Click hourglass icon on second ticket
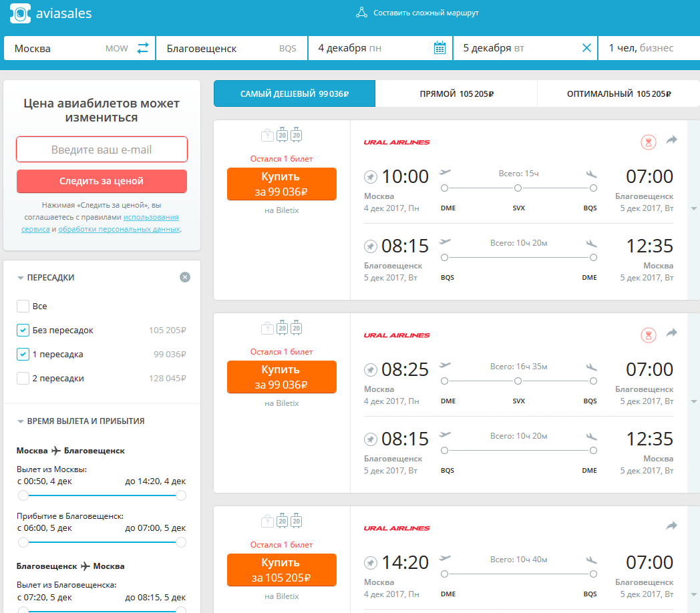The width and height of the screenshot is (700, 613). pyautogui.click(x=648, y=335)
